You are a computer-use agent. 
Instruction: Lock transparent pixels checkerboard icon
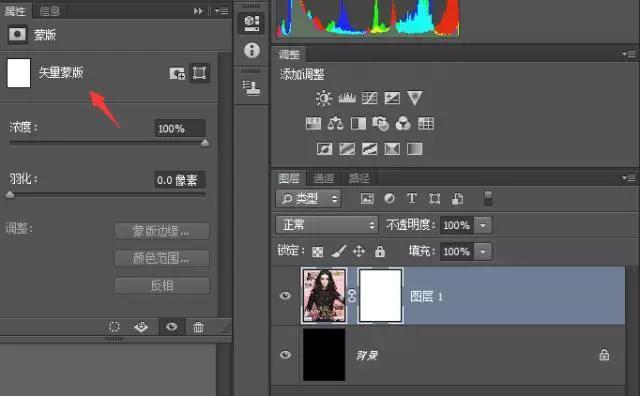click(318, 251)
